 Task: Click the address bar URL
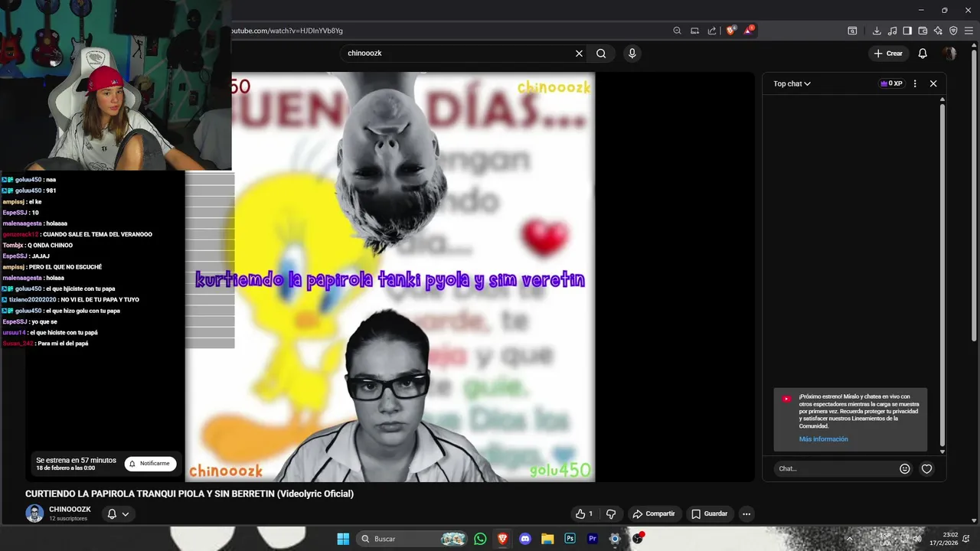(x=287, y=31)
